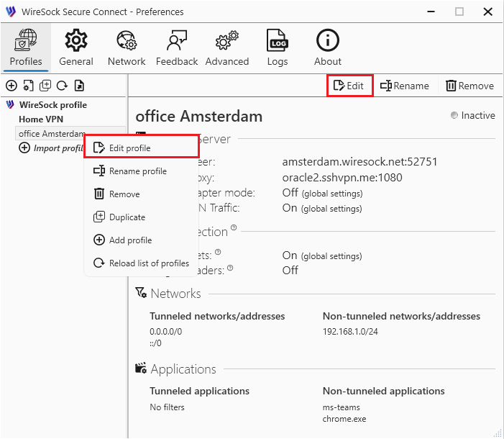The width and height of the screenshot is (504, 439).
Task: Click the 'No filters' tunneled applications text
Action: (x=167, y=407)
